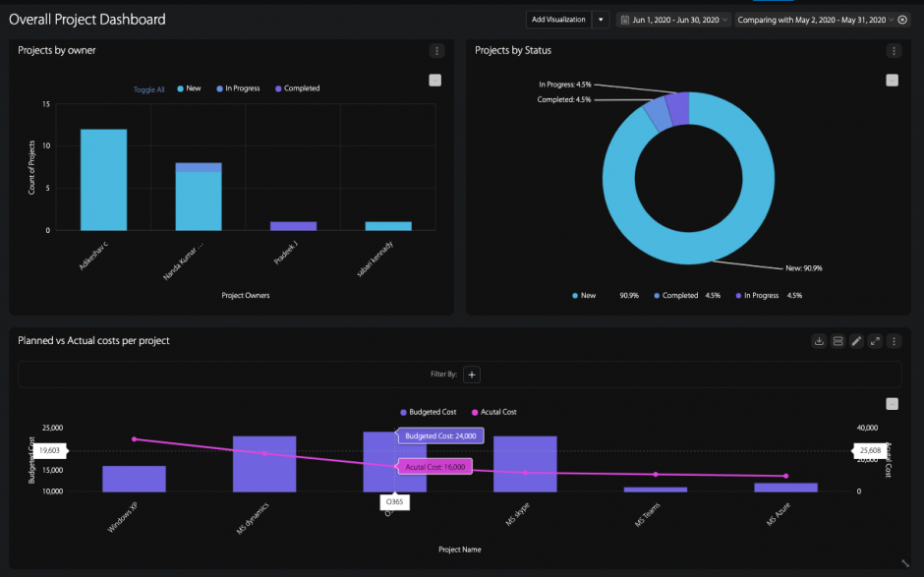
Task: Toggle the checkbox above the owner chart
Action: coord(434,80)
